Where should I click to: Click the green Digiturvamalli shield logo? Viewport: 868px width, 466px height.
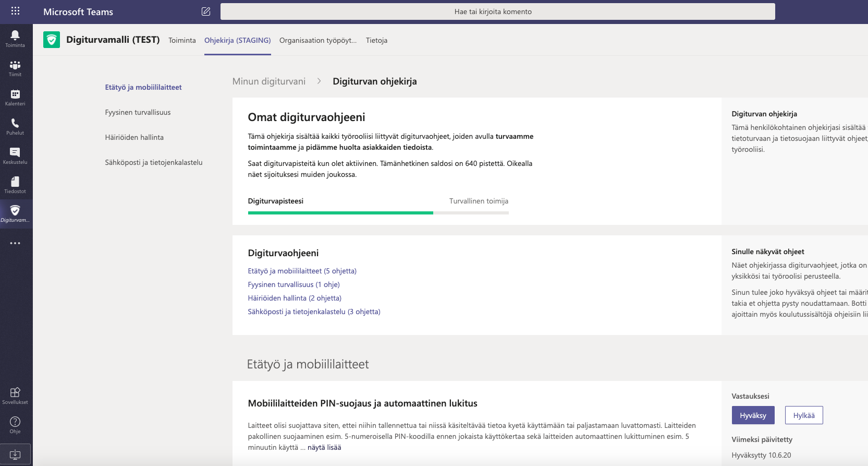pyautogui.click(x=52, y=40)
